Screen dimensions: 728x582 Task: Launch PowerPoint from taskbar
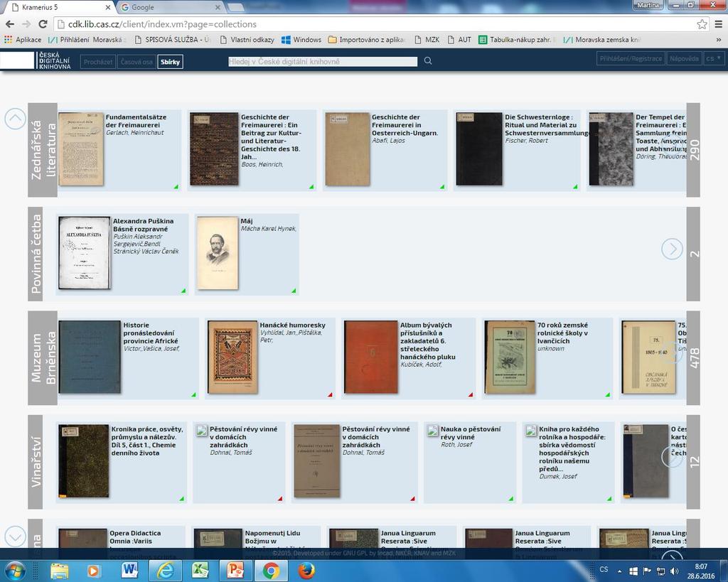pos(235,571)
